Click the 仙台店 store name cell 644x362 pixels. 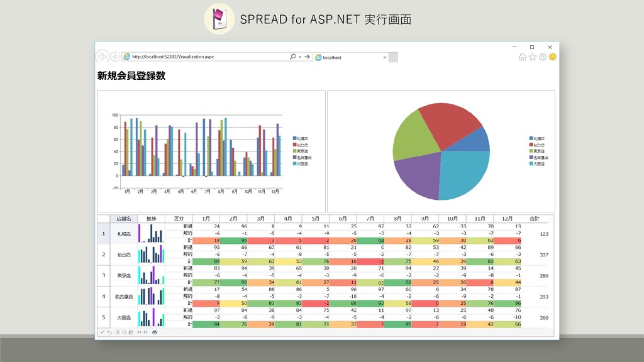124,255
